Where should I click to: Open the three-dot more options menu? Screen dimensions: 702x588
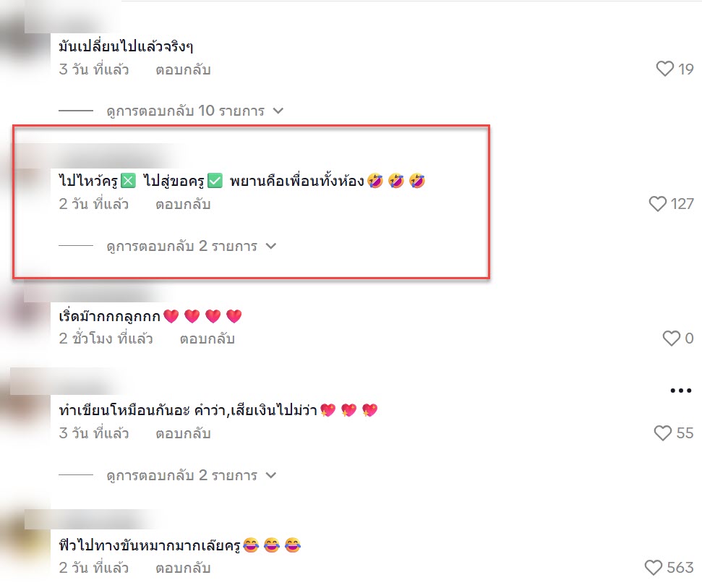680,391
